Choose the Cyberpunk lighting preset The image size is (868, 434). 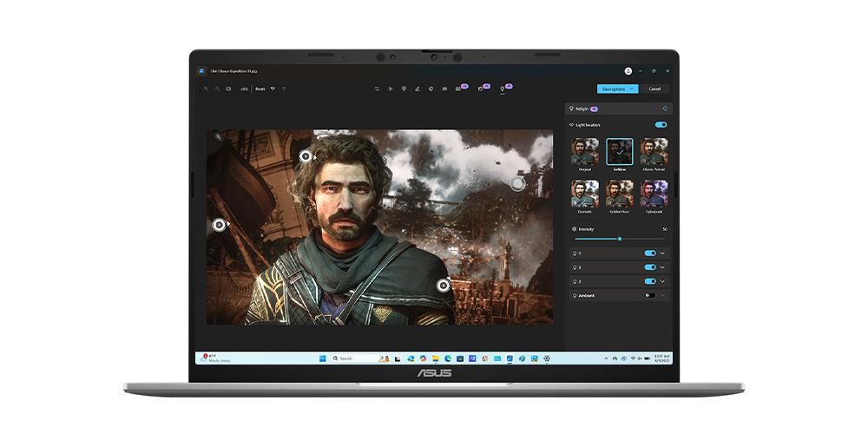(x=654, y=194)
